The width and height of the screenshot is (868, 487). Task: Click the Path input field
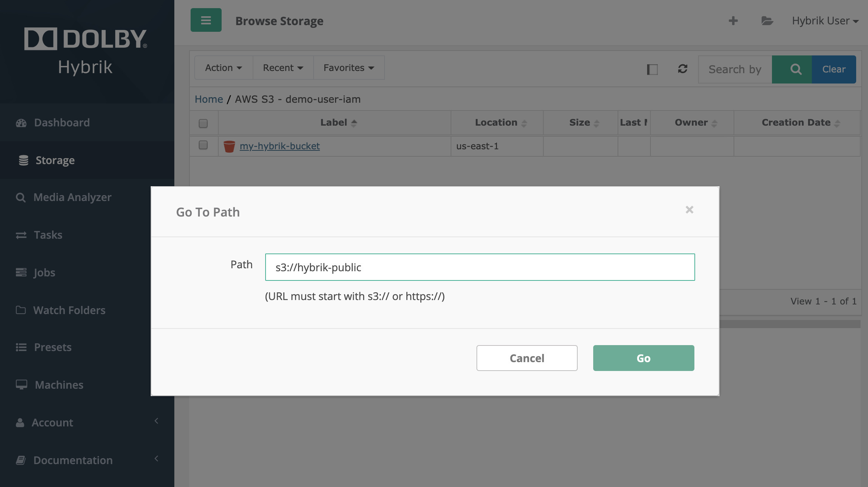click(480, 267)
